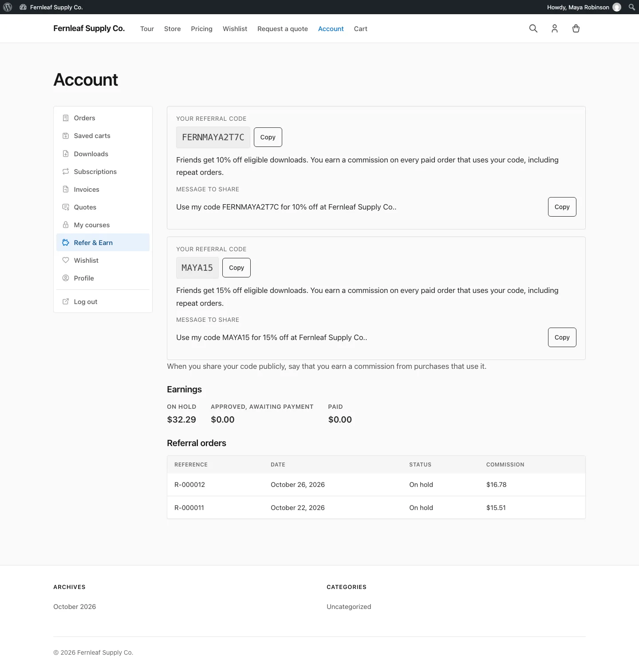The image size is (639, 672).
Task: Select Account in the top navigation
Action: 331,29
